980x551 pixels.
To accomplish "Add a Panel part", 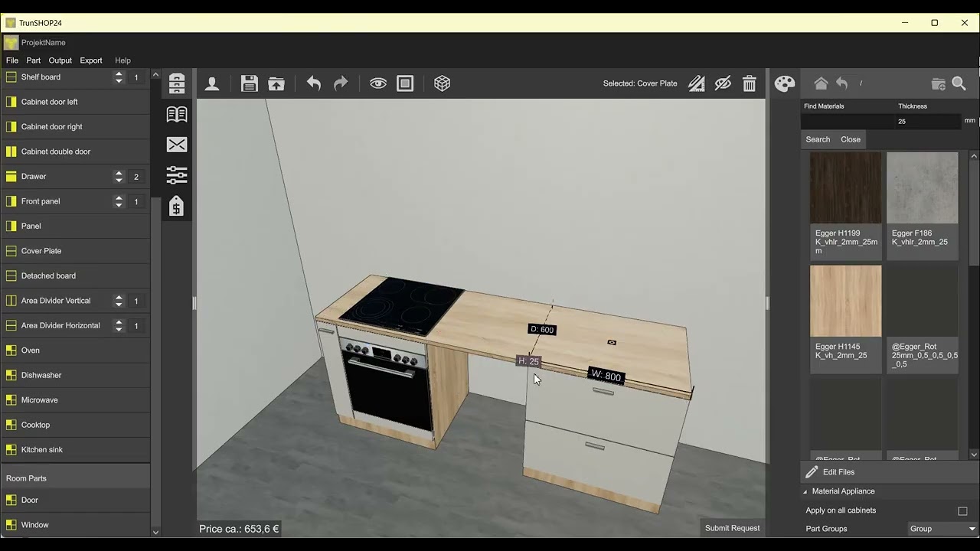I will pyautogui.click(x=75, y=226).
